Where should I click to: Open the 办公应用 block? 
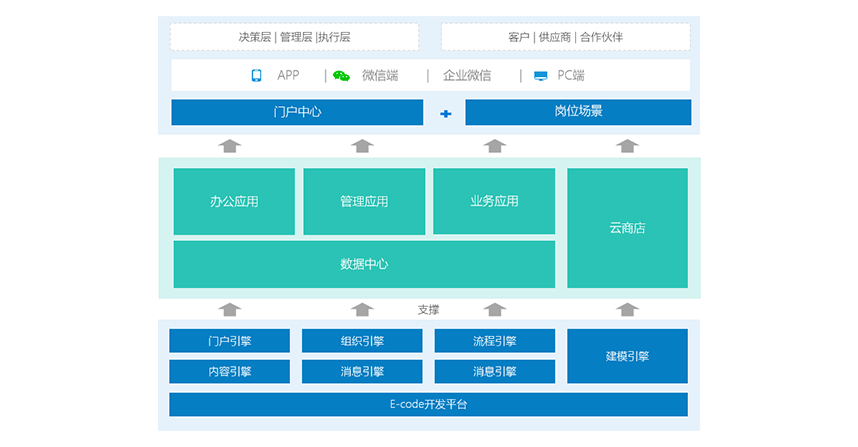(234, 201)
